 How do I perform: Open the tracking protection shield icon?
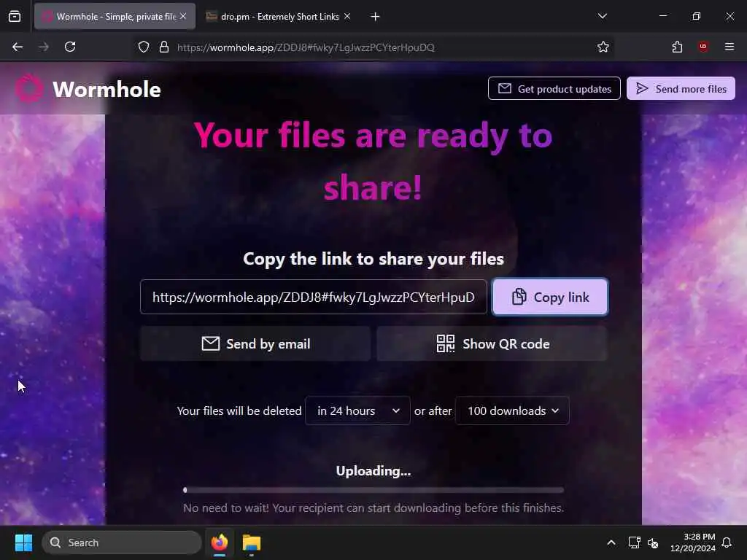pos(144,47)
